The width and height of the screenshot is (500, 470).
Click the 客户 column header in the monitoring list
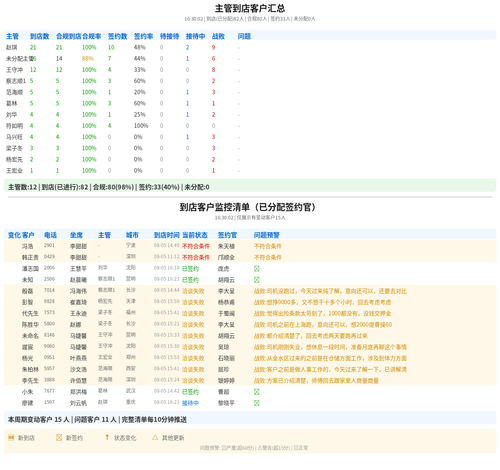tap(28, 235)
